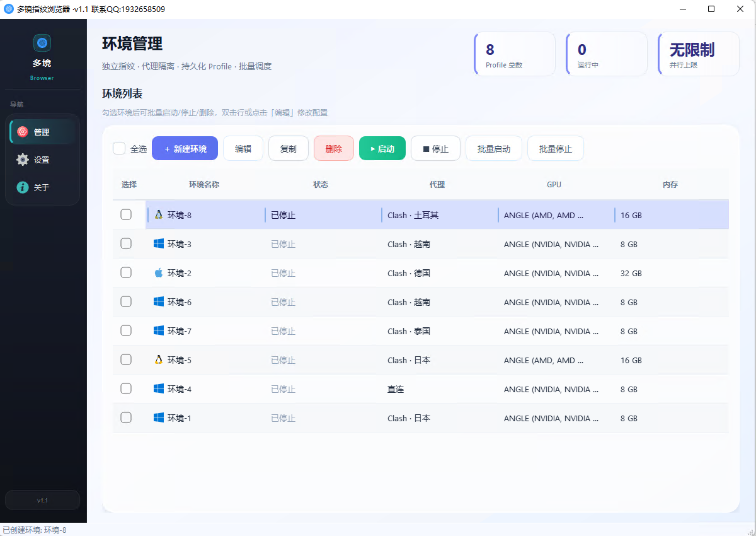The image size is (756, 536).
Task: Click the 运行中 stat card
Action: coord(607,54)
